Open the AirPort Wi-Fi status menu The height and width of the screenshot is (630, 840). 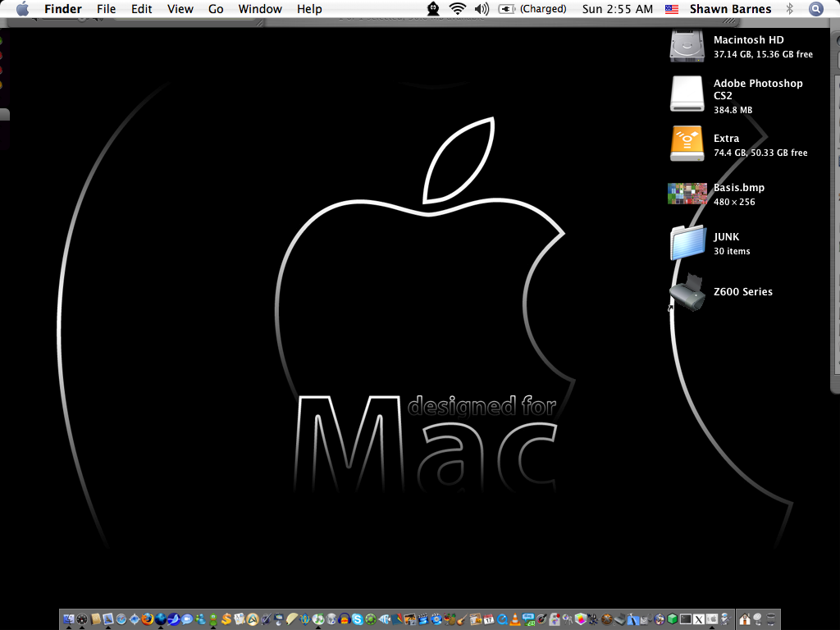[458, 8]
